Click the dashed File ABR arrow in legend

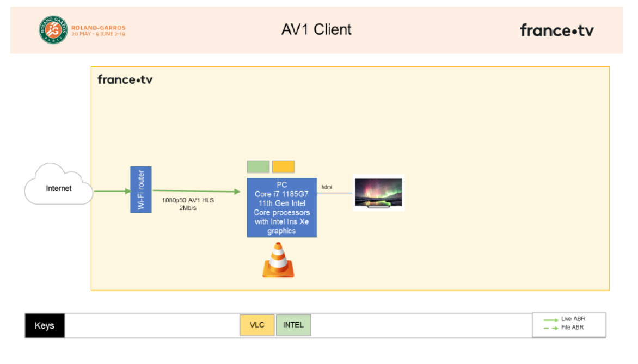tap(550, 328)
